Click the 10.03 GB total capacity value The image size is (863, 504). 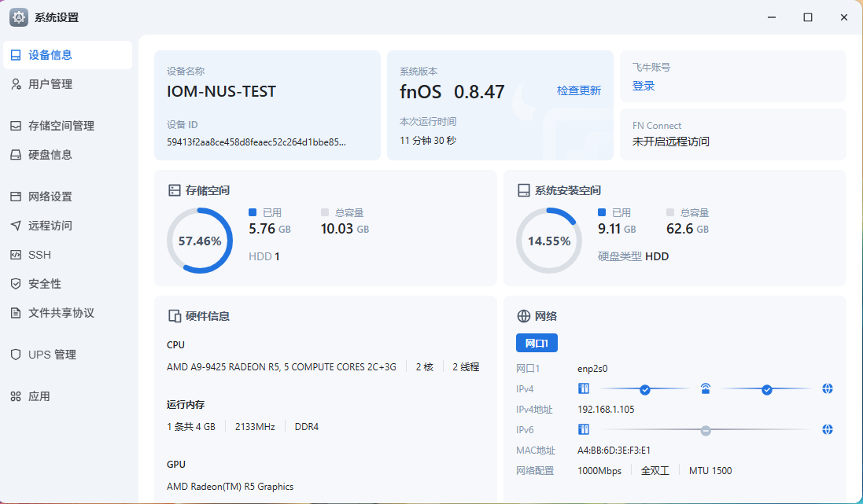pos(345,228)
